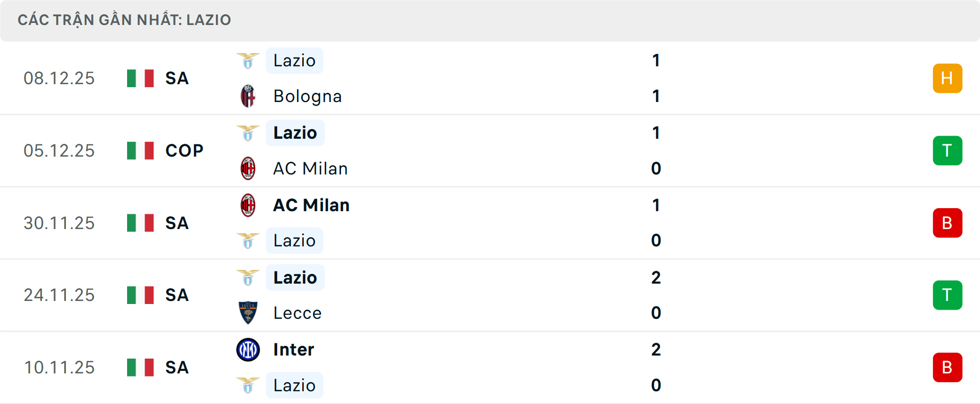Image resolution: width=980 pixels, height=404 pixels.
Task: Click the Lecce club crest
Action: pos(248,313)
